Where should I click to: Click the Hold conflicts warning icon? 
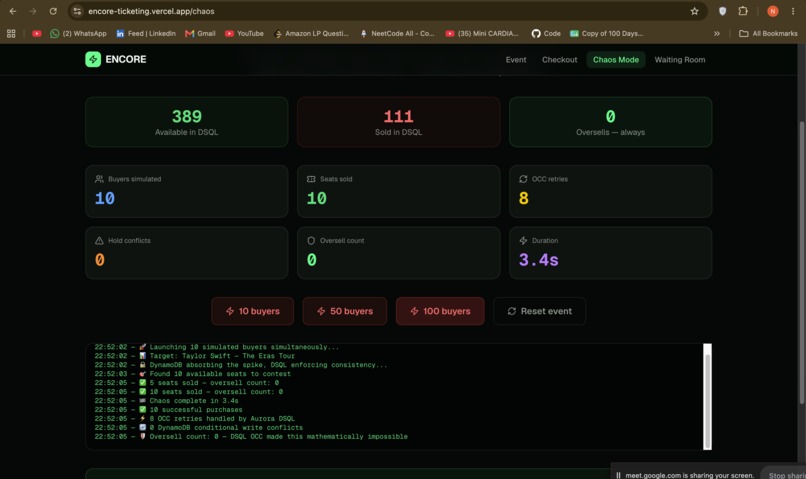click(99, 241)
